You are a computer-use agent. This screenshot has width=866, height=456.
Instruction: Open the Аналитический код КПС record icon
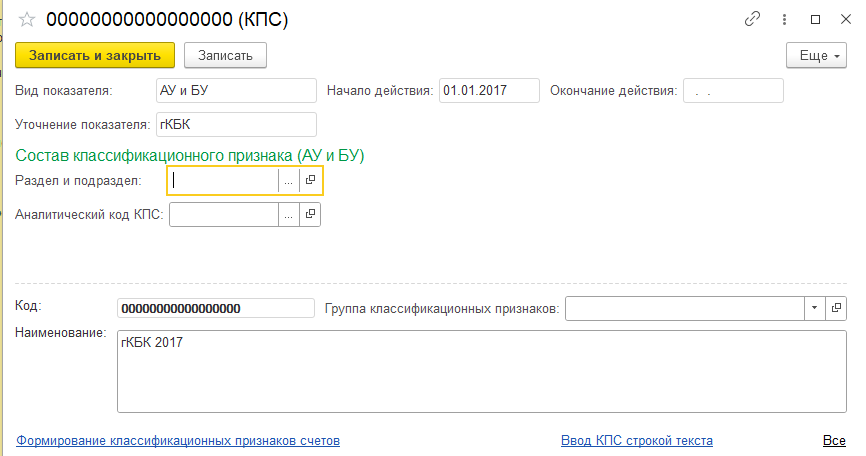tap(310, 214)
